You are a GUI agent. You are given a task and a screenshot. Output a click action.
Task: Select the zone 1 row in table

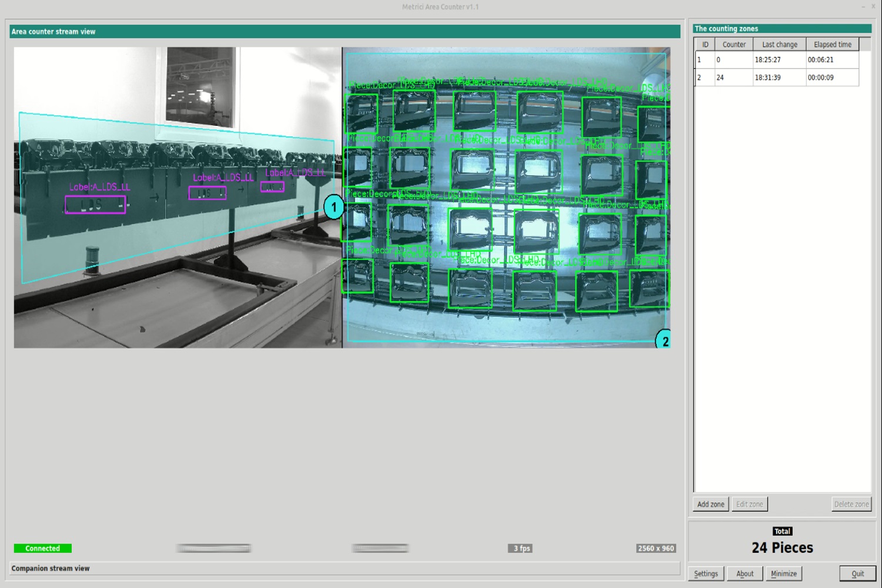[x=776, y=60]
